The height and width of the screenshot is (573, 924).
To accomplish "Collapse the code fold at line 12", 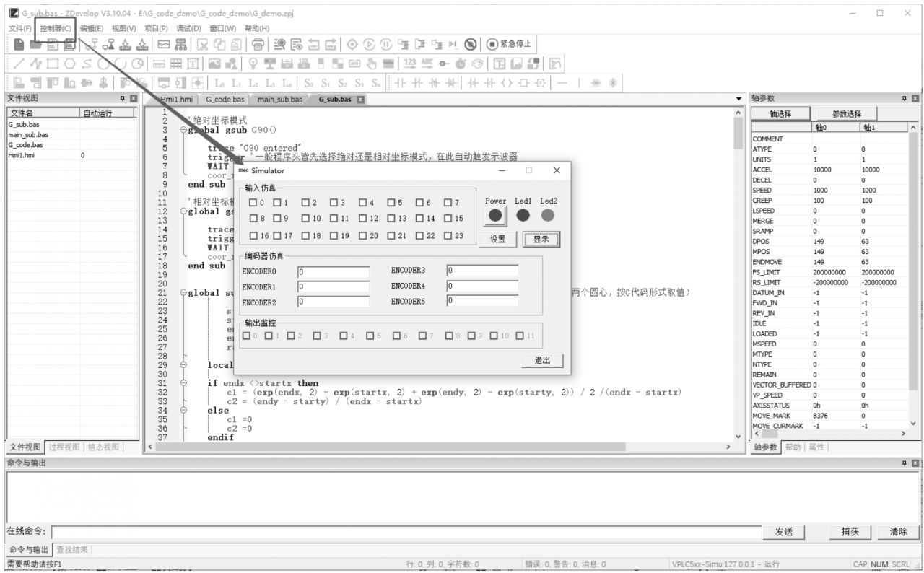I will tap(183, 212).
